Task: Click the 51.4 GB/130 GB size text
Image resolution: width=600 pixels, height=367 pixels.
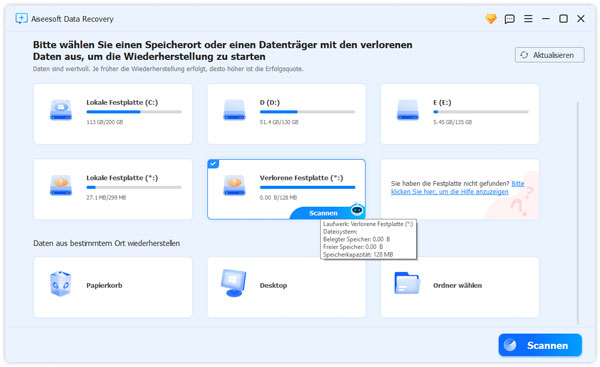Action: point(279,122)
